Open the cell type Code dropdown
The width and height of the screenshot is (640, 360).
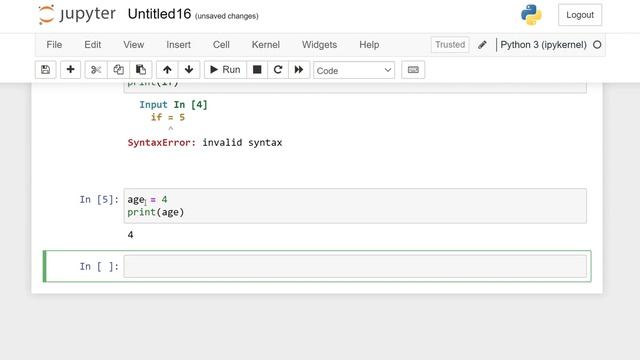(354, 71)
